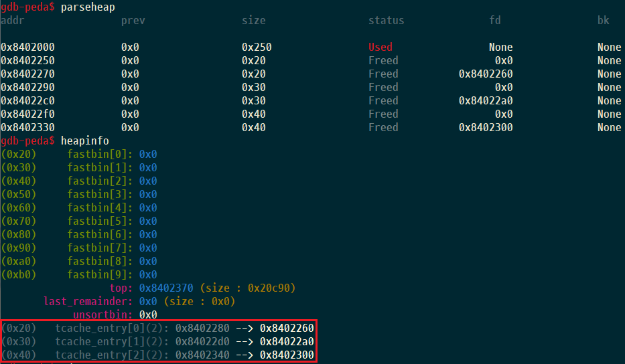
Task: Select the 'size' column header
Action: 253,20
